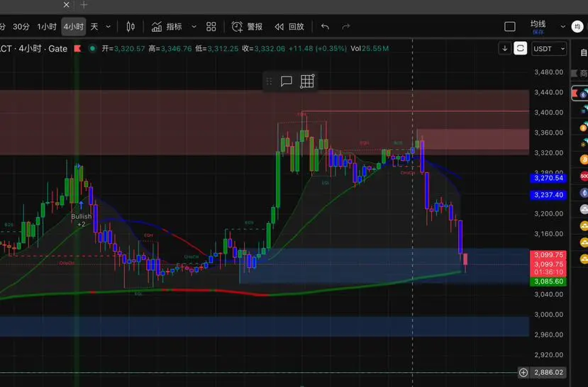The height and width of the screenshot is (387, 588).
Task: Click the 3,480.00 price axis label
Action: point(548,72)
